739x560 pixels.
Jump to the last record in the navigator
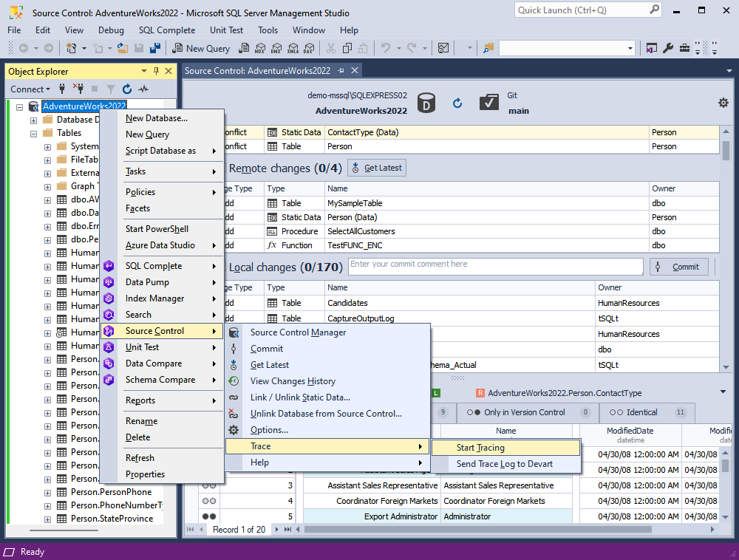click(x=287, y=530)
